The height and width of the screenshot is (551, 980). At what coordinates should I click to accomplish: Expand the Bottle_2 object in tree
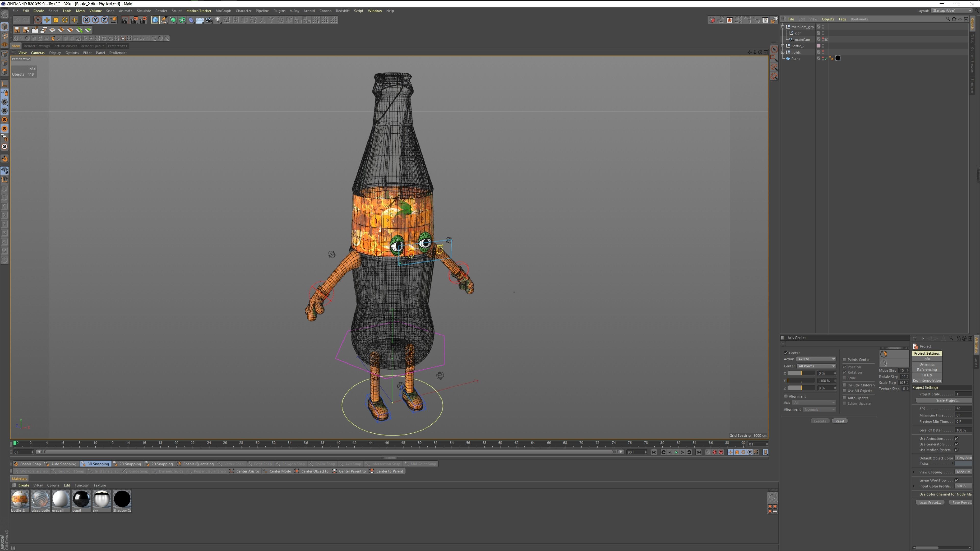[783, 46]
